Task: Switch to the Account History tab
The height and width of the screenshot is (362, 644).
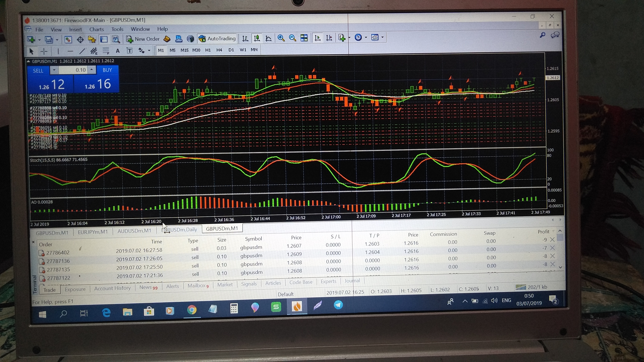Action: [112, 288]
